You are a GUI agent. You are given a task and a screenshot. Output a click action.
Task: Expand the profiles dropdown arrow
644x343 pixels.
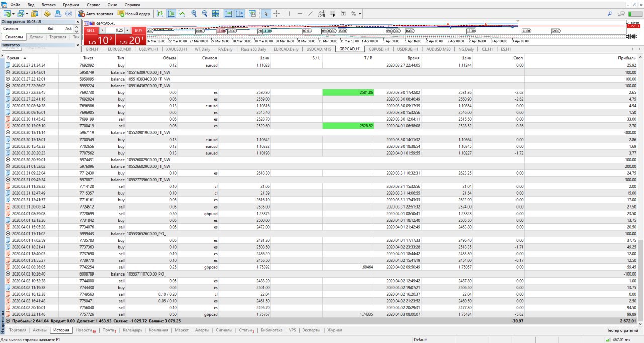(27, 14)
